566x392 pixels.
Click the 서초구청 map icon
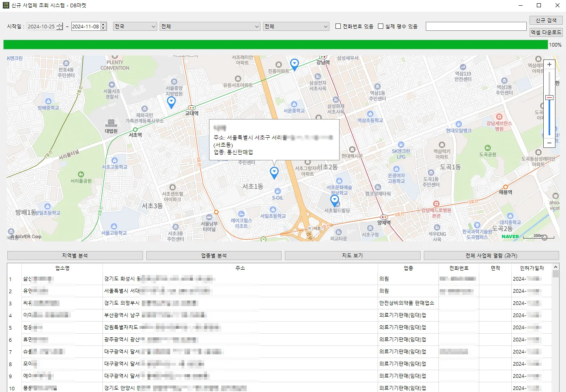coord(370,228)
